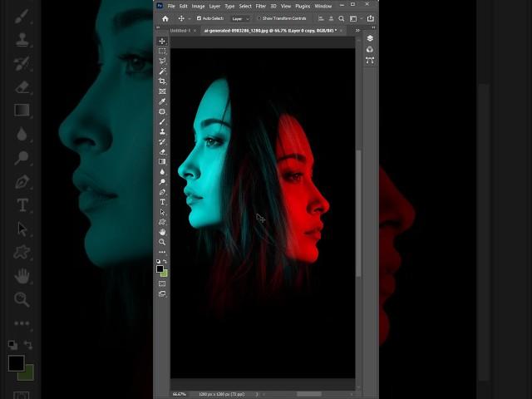Select the Move tool in the toolbar
This screenshot has width=532, height=399.
coord(162,41)
